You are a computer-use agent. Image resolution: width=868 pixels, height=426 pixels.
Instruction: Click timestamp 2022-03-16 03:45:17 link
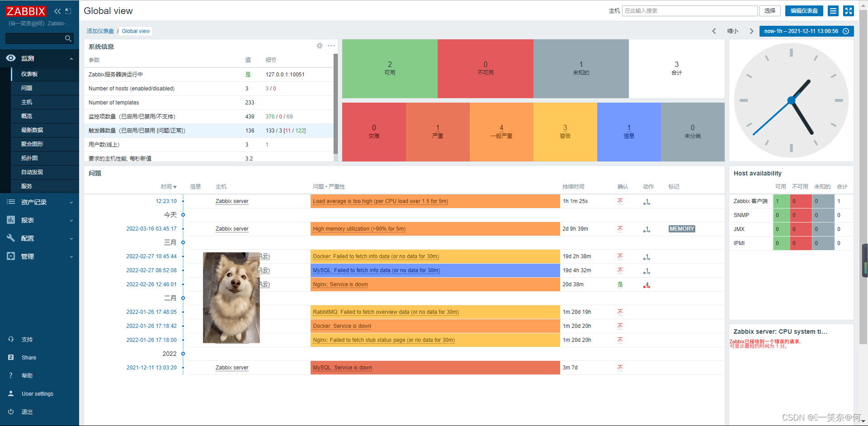click(x=151, y=229)
